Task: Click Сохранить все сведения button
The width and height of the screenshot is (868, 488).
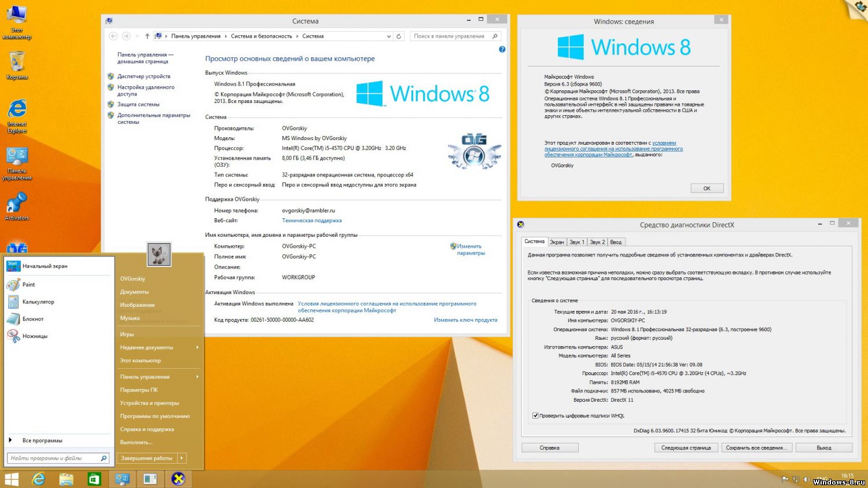Action: [x=756, y=447]
